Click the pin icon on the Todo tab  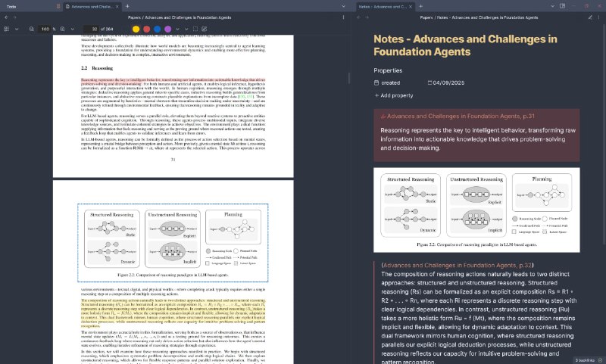click(x=58, y=7)
